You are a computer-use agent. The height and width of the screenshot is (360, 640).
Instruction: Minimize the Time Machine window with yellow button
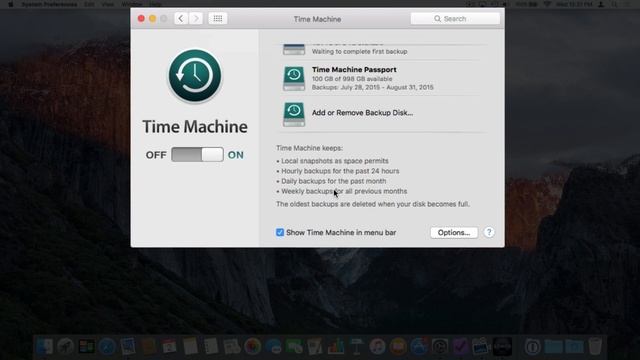(152, 19)
